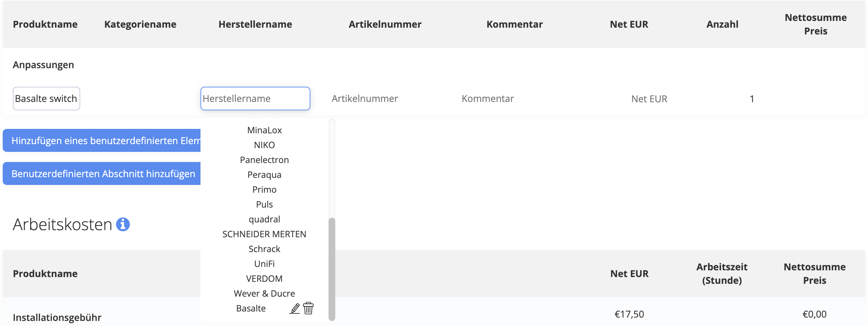
Task: Focus the Basalte switch product name field
Action: [x=46, y=99]
